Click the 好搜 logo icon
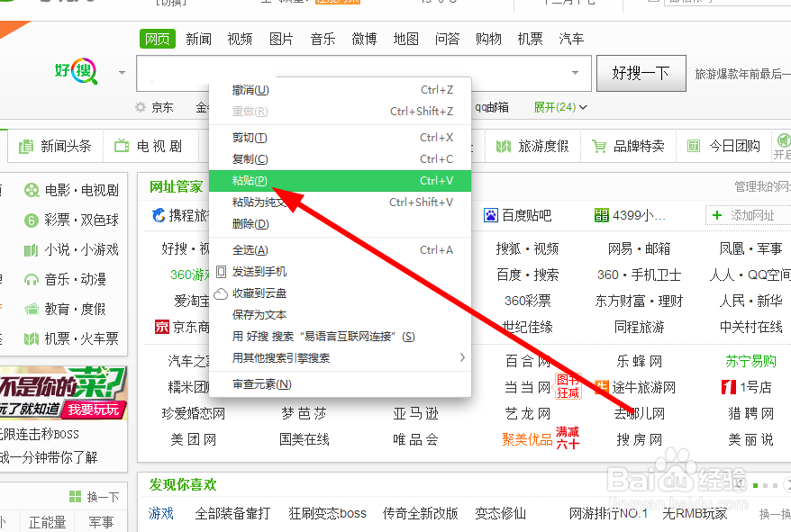791x532 pixels. click(x=77, y=72)
